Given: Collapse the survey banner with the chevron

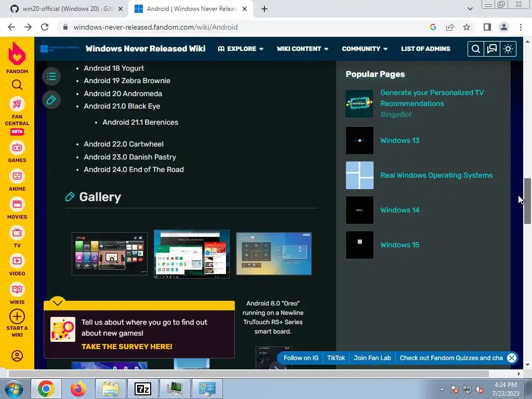Looking at the screenshot, I should click(58, 303).
